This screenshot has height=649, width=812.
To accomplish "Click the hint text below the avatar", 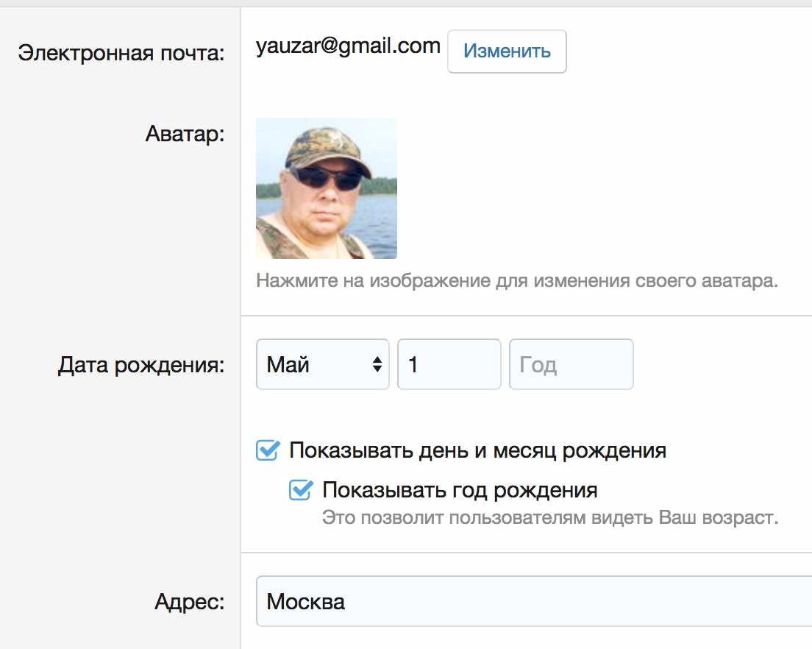I will [516, 281].
